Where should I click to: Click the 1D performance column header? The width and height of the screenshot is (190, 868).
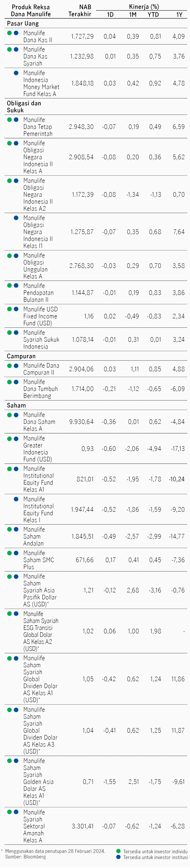coord(110,15)
